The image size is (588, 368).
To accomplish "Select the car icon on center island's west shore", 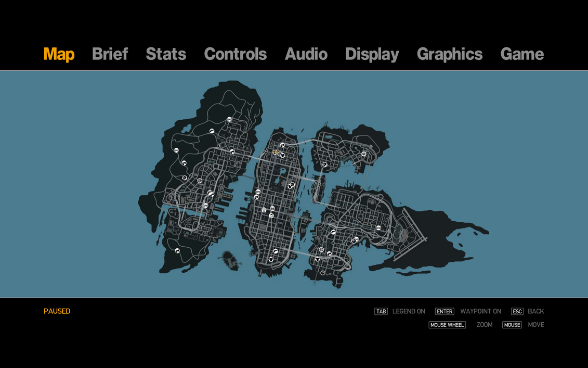I will point(258,192).
